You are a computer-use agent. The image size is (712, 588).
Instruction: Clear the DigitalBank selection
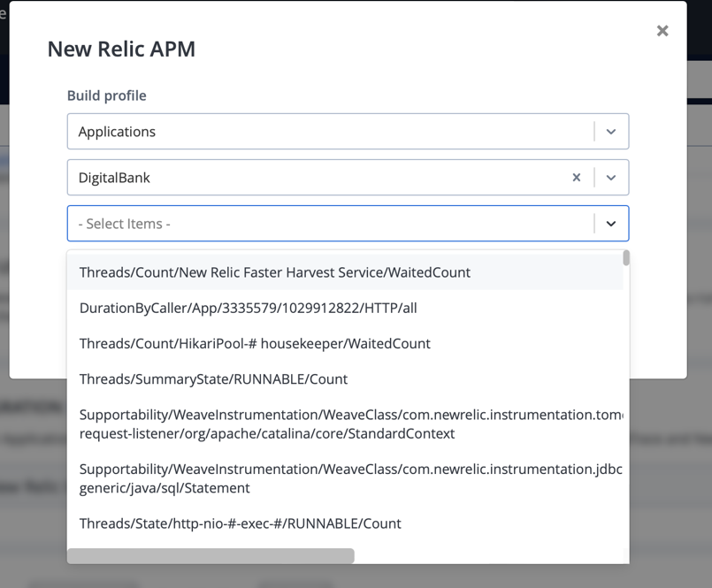coord(576,178)
